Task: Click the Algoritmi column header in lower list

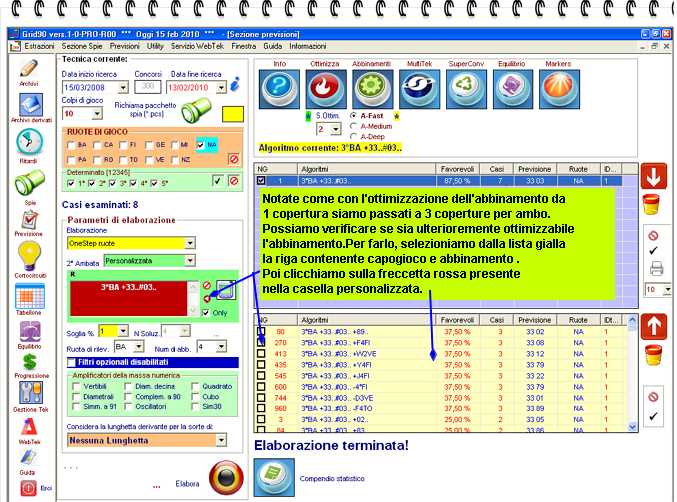Action: pyautogui.click(x=367, y=320)
